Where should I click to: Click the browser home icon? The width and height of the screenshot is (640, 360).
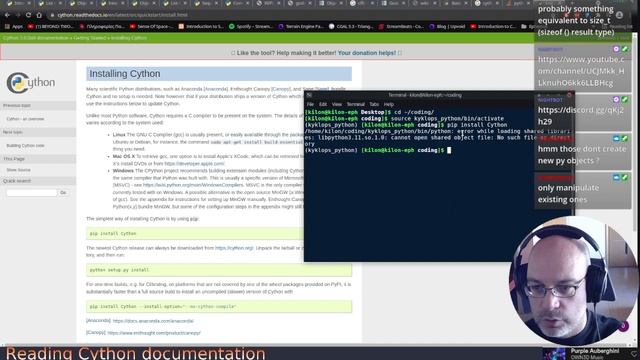pyautogui.click(x=39, y=15)
